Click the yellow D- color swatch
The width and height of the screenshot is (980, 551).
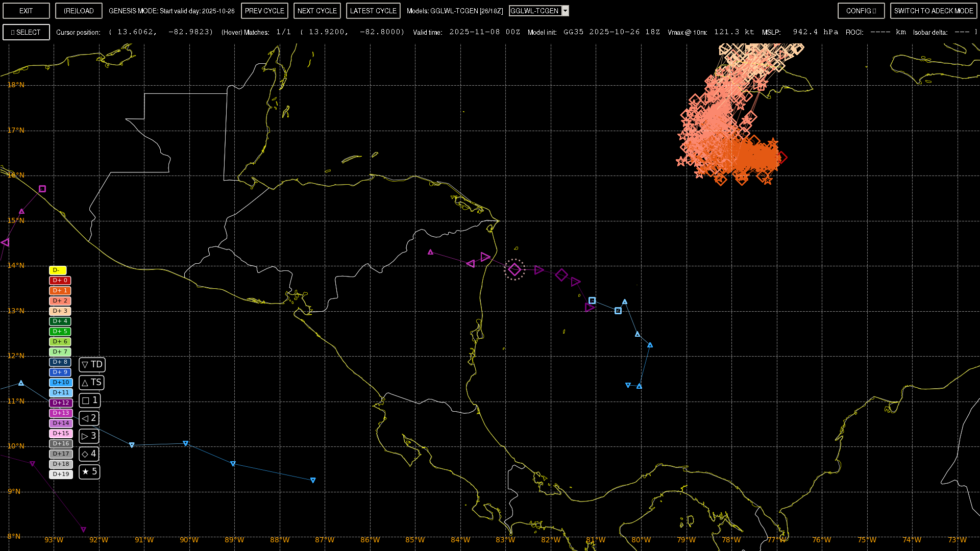(x=58, y=270)
